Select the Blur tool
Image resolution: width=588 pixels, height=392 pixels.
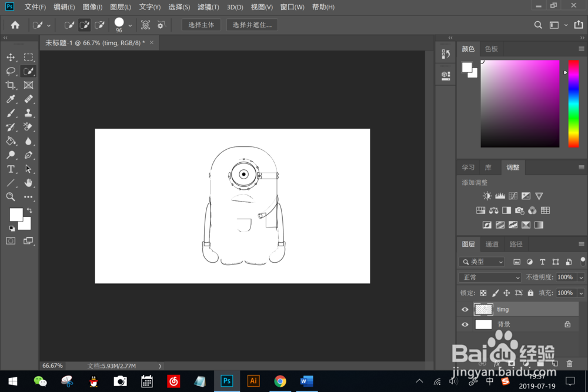[x=28, y=141]
